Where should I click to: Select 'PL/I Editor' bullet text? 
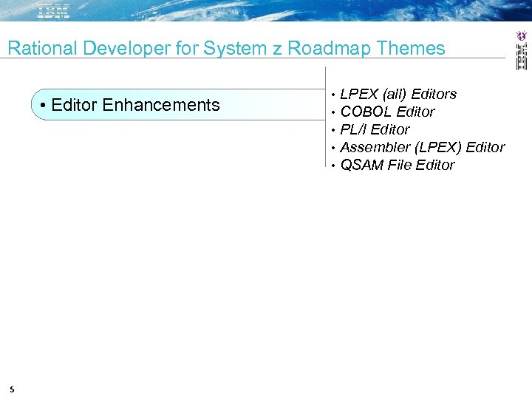(x=375, y=129)
